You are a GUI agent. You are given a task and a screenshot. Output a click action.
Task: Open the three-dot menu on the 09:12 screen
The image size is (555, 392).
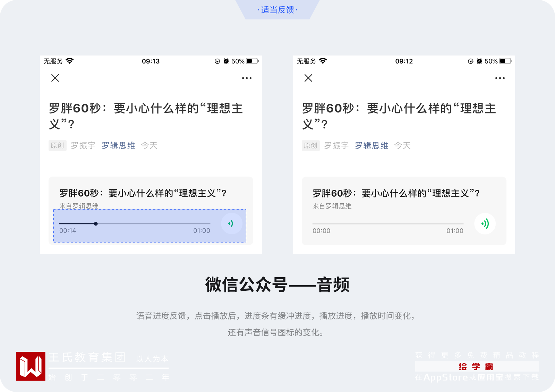pyautogui.click(x=500, y=78)
